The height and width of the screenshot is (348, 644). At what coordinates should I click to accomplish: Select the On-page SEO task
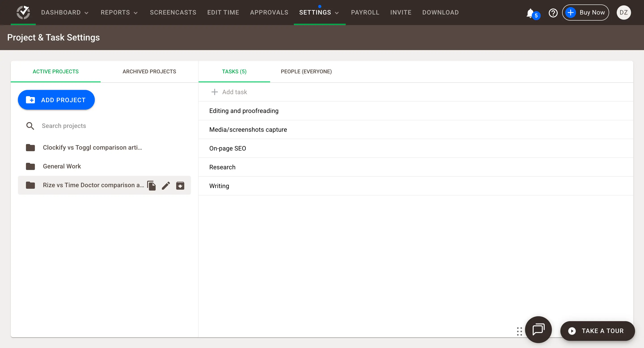(415, 148)
